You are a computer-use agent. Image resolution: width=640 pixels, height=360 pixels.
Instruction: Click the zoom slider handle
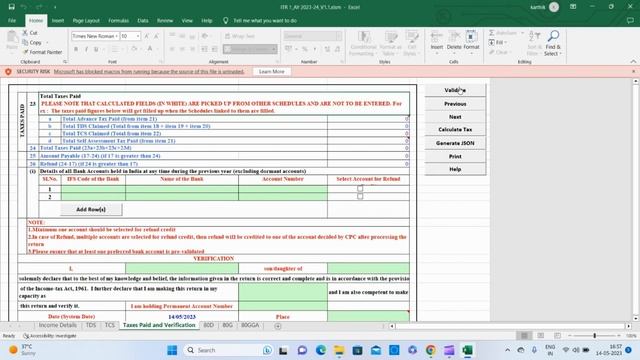tap(594, 336)
